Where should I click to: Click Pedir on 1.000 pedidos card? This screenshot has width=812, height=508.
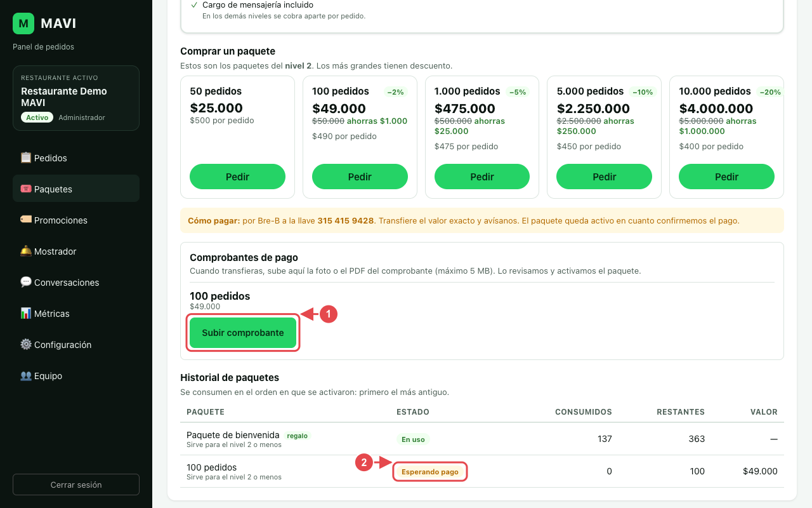coord(482,177)
